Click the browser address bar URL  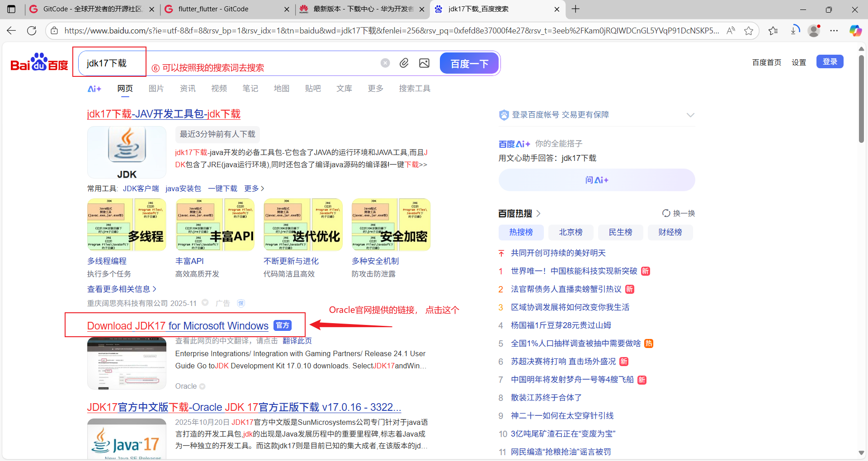click(392, 31)
